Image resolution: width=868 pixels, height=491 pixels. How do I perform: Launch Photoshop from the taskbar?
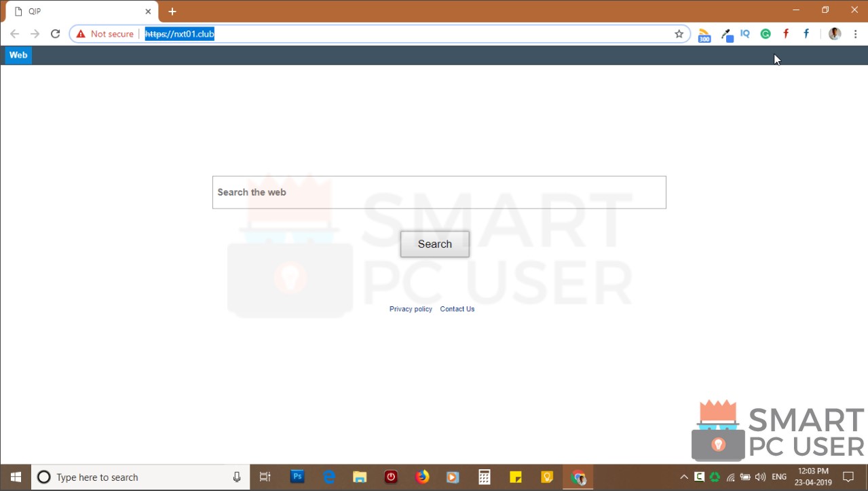click(x=297, y=477)
